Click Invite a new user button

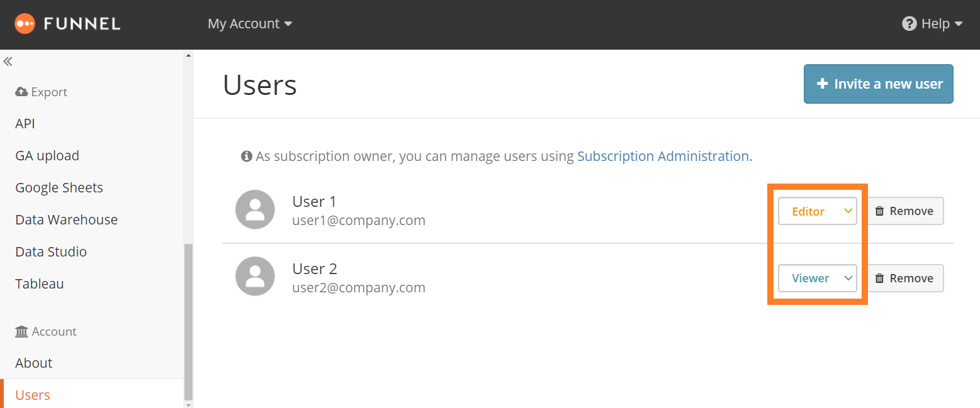pos(879,84)
